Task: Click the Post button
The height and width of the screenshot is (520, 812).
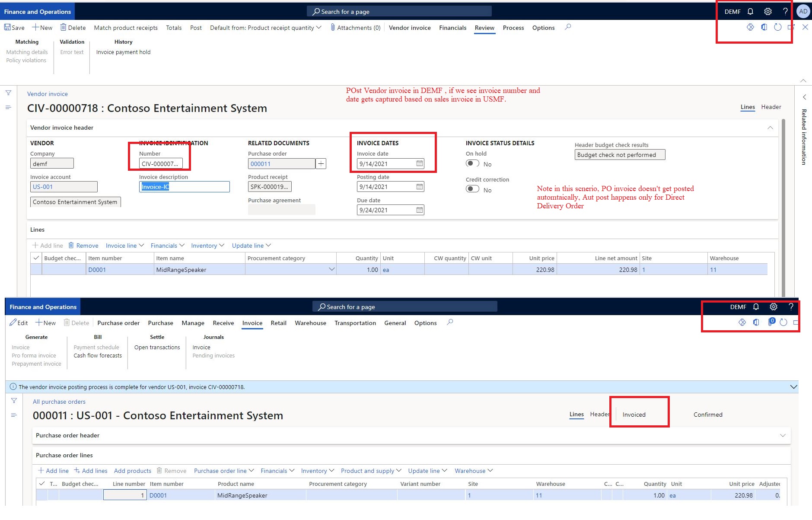Action: (x=196, y=28)
